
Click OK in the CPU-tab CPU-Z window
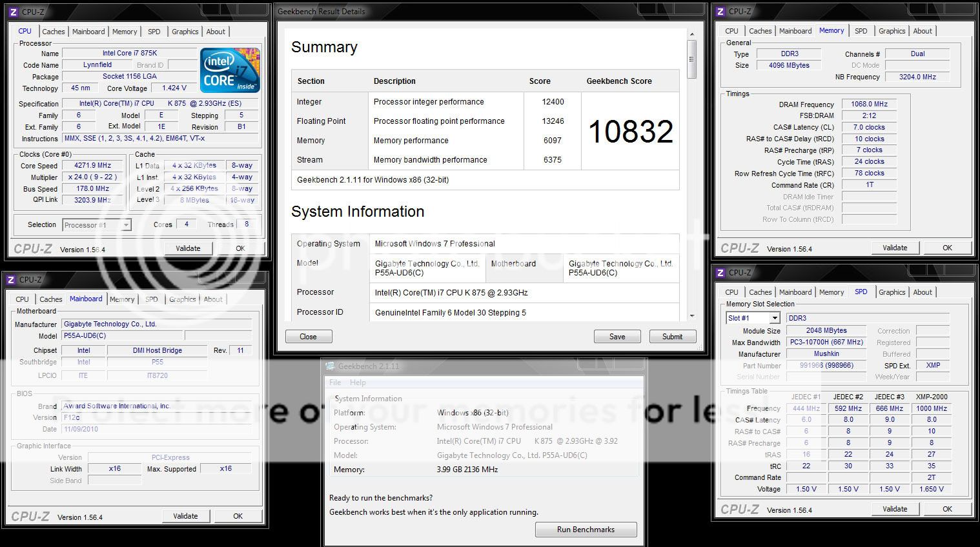[240, 248]
